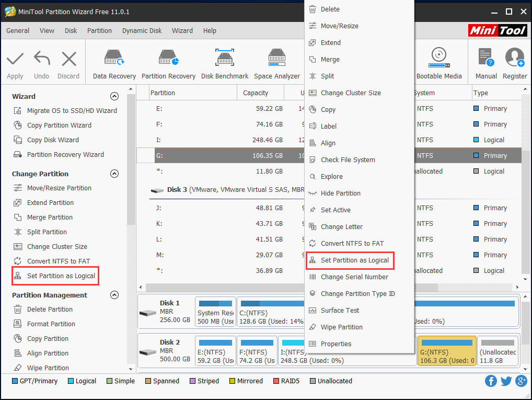Open the Google Plus share icon
Viewport: 532px width, 400px height.
click(521, 381)
